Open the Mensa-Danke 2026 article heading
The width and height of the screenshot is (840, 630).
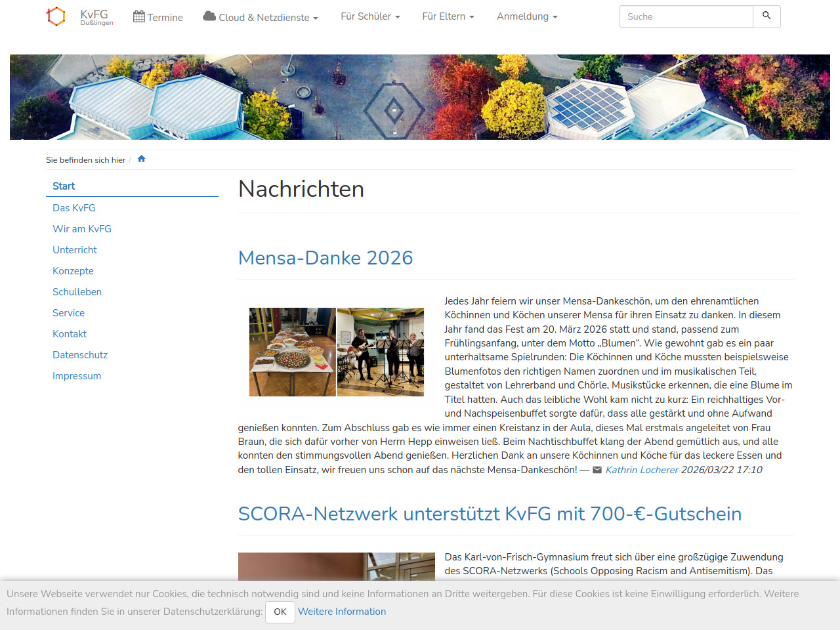tap(325, 258)
